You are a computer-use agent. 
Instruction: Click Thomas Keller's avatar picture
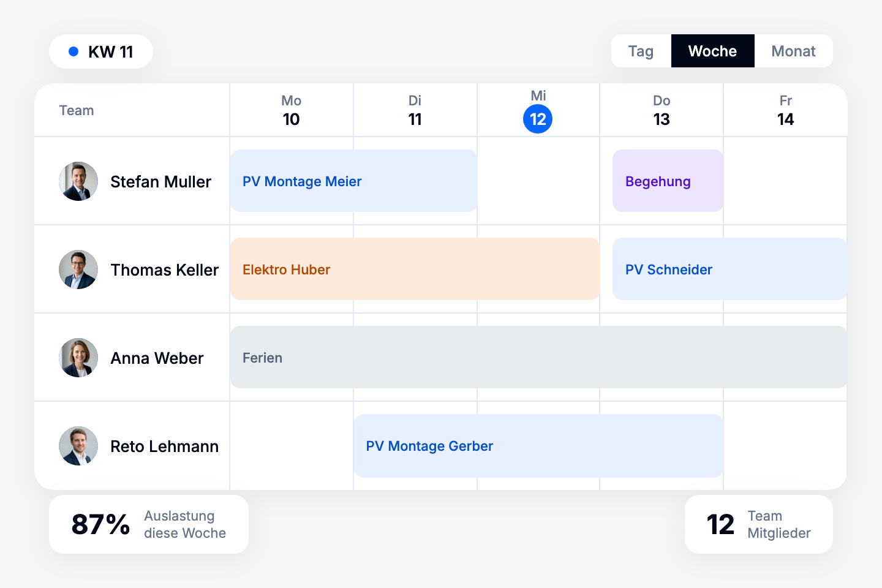coord(78,269)
